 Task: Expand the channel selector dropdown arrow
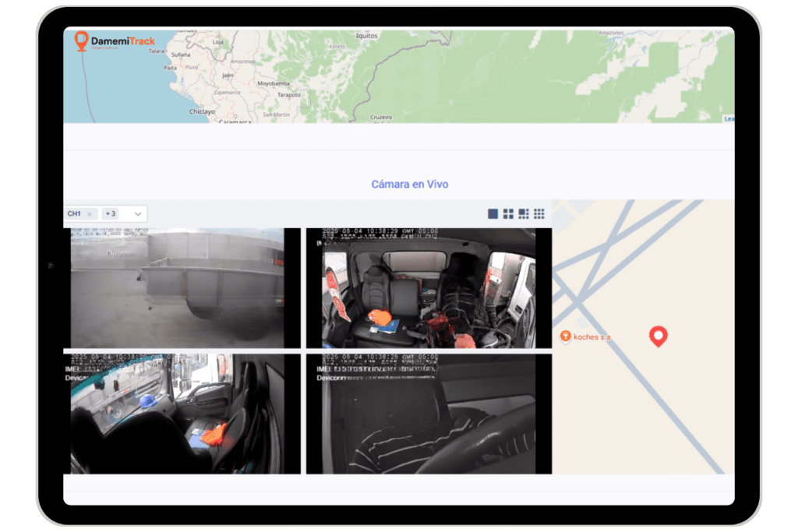click(138, 213)
